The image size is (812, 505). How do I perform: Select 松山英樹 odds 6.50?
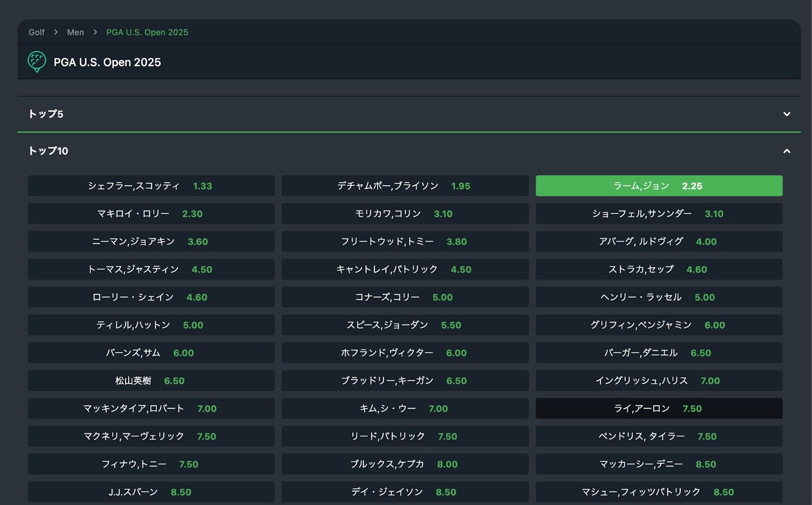coord(151,381)
